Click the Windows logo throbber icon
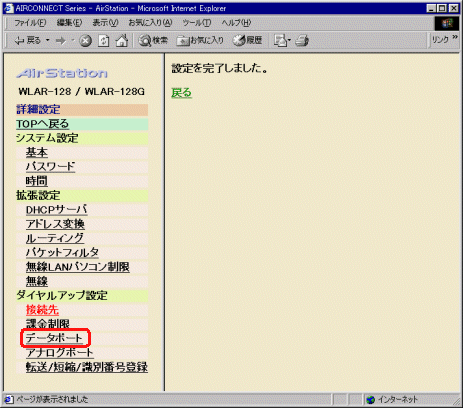 [x=447, y=23]
